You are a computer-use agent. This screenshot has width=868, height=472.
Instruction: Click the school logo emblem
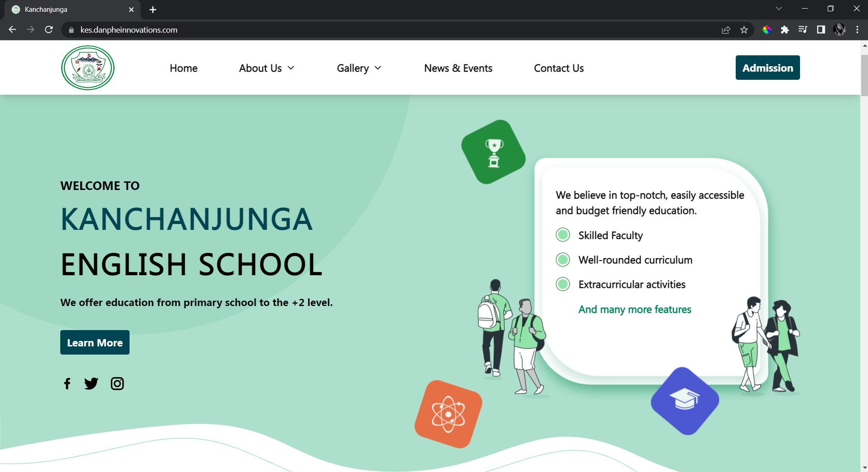(88, 68)
